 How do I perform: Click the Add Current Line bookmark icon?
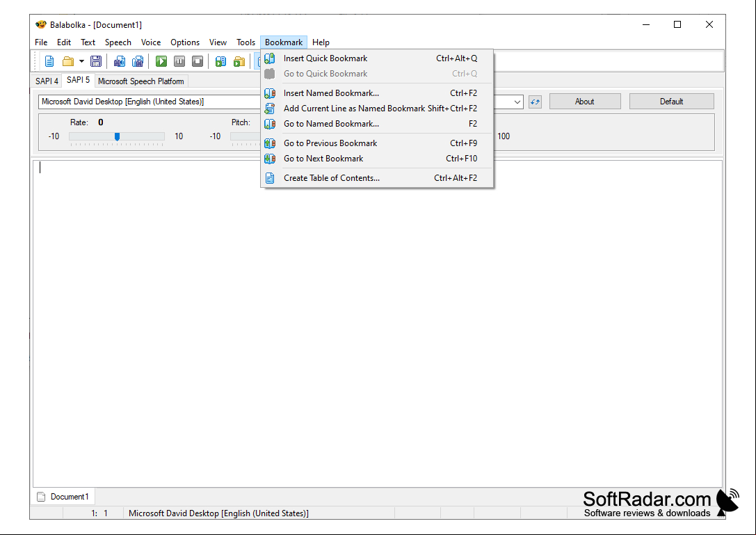[x=270, y=109]
